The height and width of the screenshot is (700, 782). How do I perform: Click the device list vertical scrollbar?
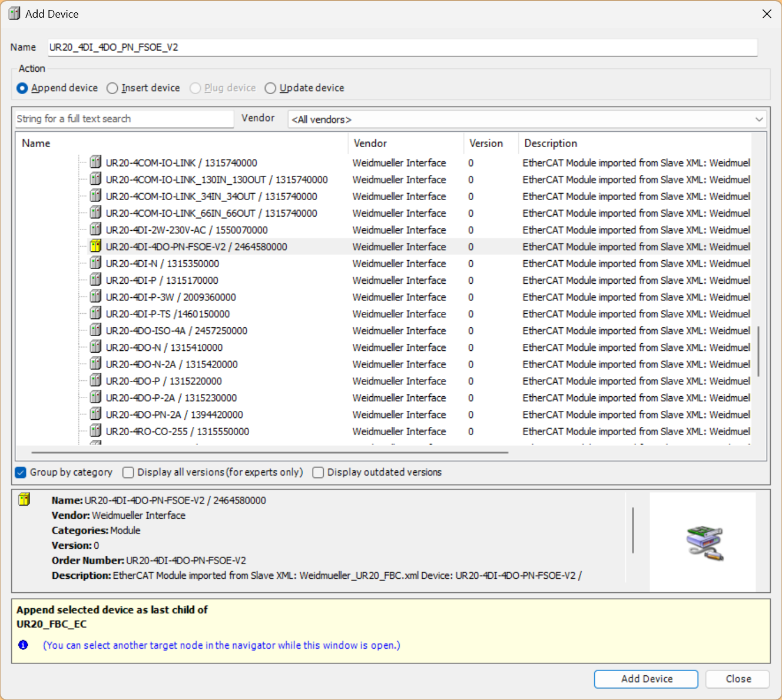[758, 351]
